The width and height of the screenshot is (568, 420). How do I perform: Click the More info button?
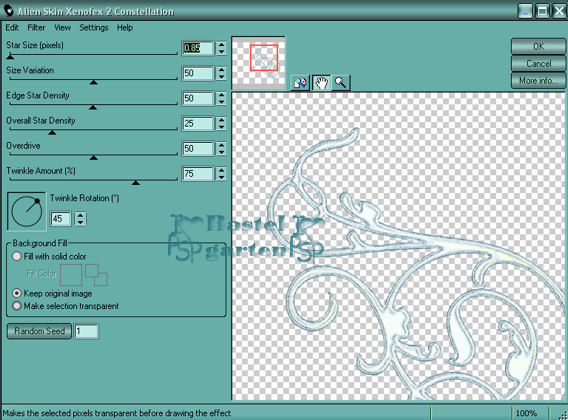point(538,80)
